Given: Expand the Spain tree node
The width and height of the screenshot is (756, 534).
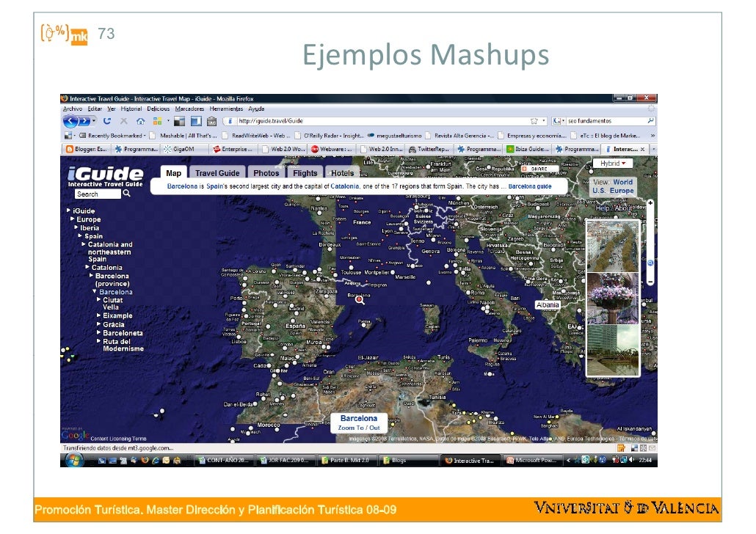Looking at the screenshot, I should [80, 236].
